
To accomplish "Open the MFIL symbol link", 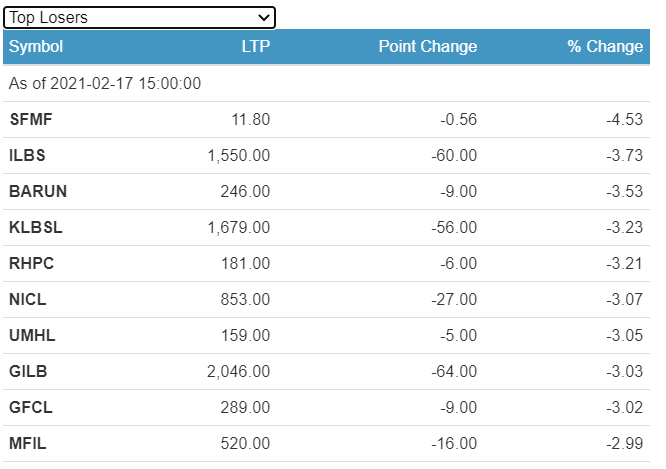I will tap(27, 444).
